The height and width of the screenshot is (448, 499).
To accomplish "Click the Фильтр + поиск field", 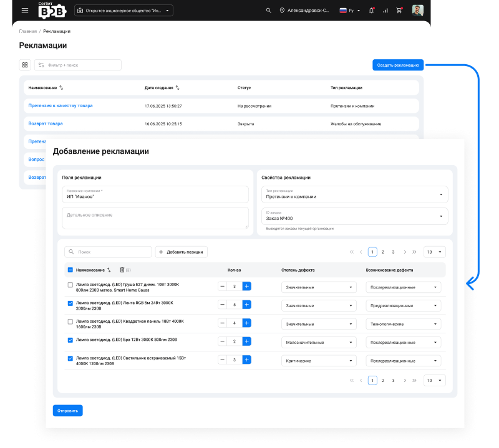I will pos(78,65).
